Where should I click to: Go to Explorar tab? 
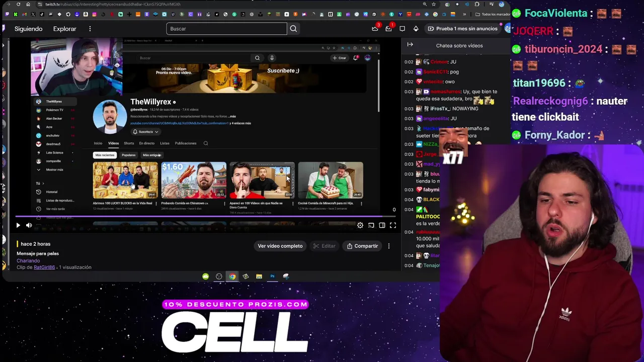click(x=65, y=29)
